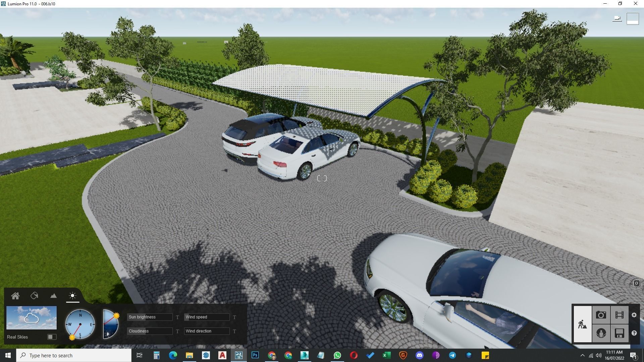Open Lumion settings gear icon
This screenshot has width=644, height=362.
coord(634,315)
